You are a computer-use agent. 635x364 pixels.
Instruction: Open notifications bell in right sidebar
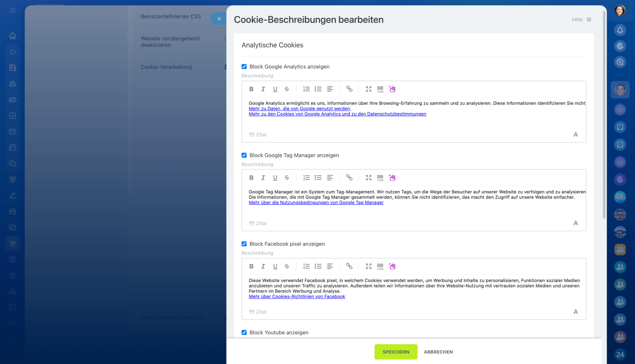click(620, 30)
